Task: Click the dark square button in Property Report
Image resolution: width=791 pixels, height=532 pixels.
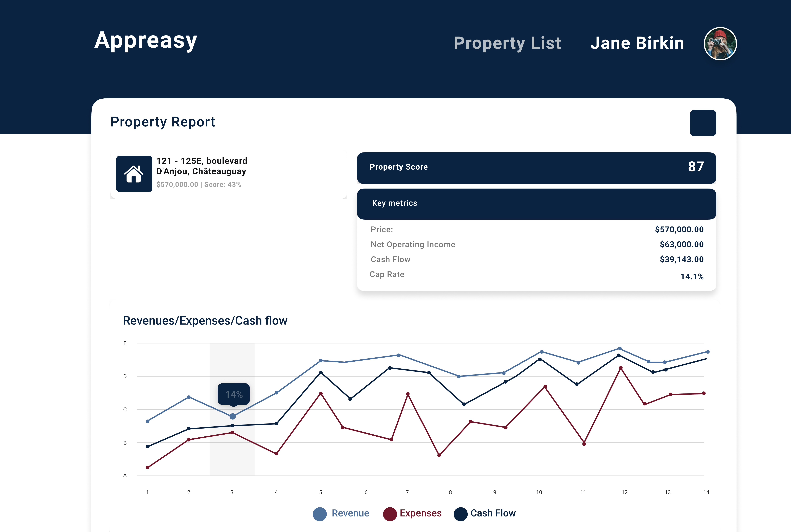Action: [x=703, y=123]
